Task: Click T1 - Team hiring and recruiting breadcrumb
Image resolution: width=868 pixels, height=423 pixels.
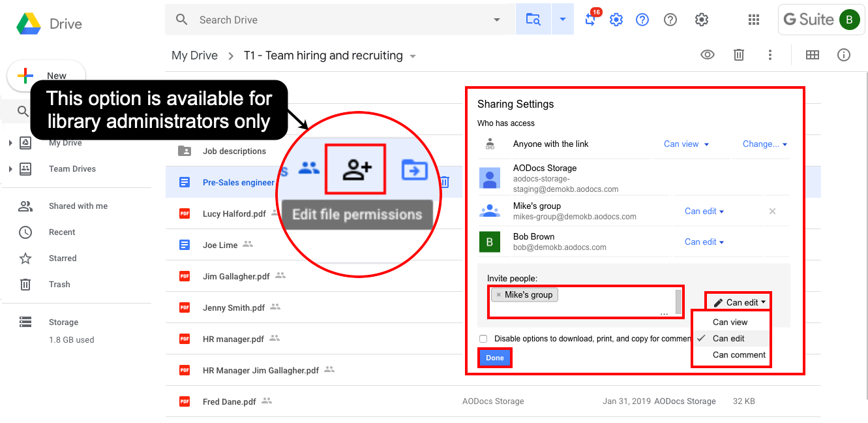Action: click(323, 55)
